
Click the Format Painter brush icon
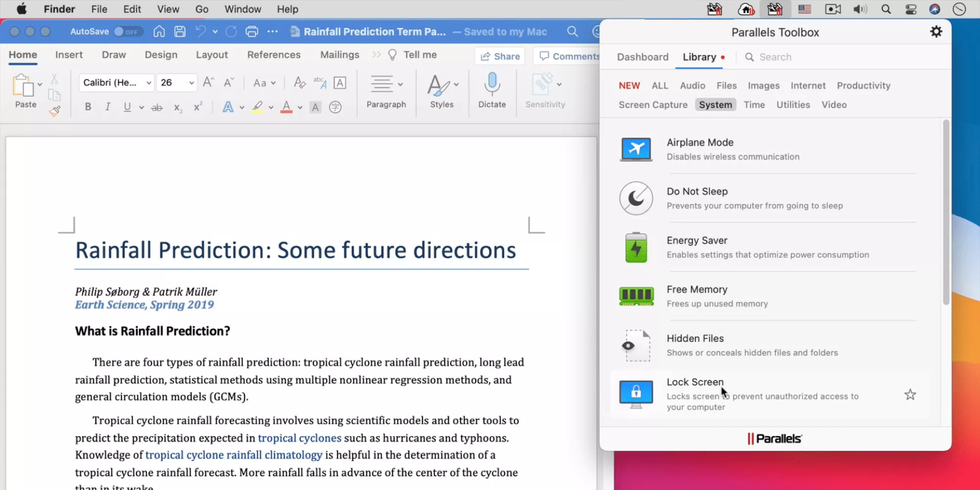[55, 111]
